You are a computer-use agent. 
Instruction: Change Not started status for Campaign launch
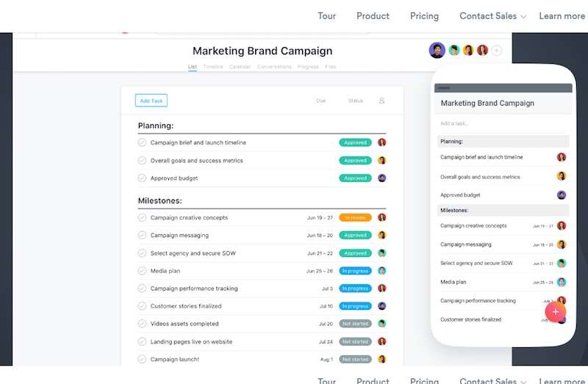(355, 359)
